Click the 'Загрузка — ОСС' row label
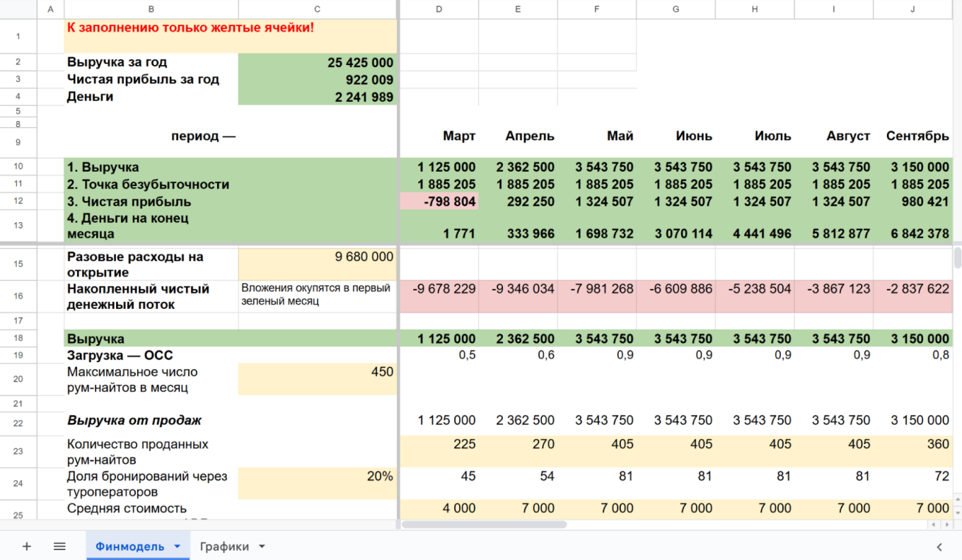The image size is (962, 560). click(120, 356)
